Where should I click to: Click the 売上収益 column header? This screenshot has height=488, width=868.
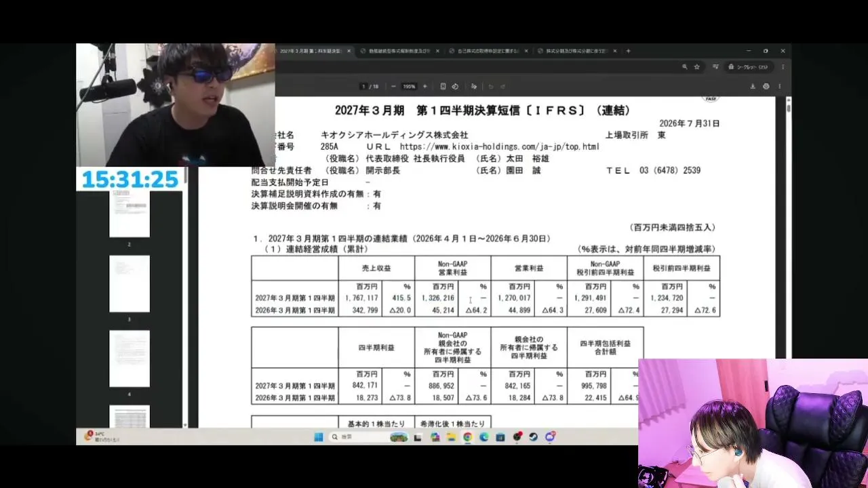click(376, 268)
